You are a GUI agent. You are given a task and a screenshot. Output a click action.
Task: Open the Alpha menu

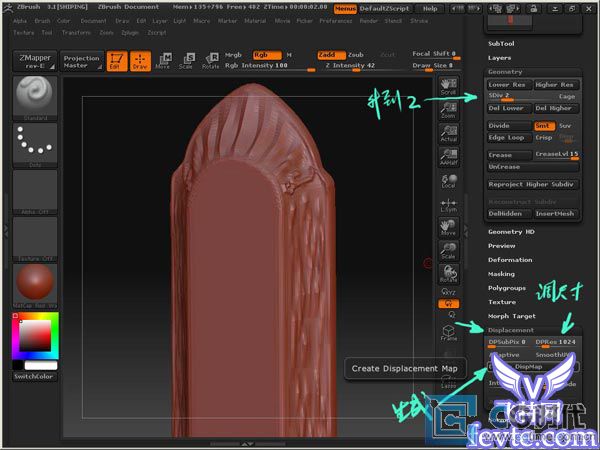tap(20, 21)
